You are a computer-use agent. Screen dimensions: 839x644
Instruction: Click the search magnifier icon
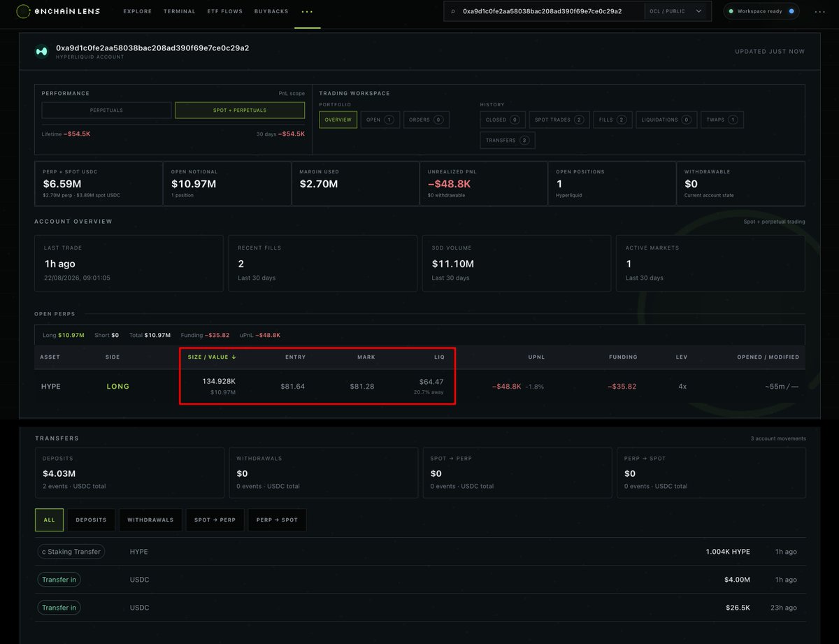tap(453, 11)
